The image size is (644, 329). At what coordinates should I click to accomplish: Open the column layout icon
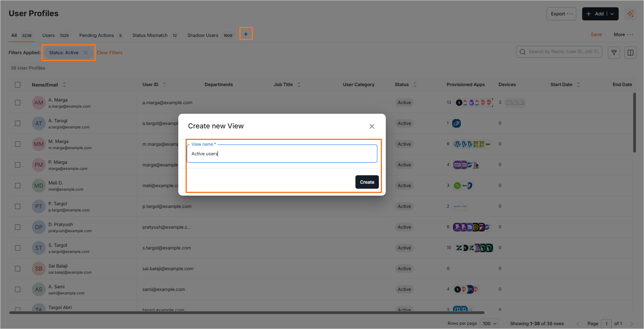pos(631,53)
